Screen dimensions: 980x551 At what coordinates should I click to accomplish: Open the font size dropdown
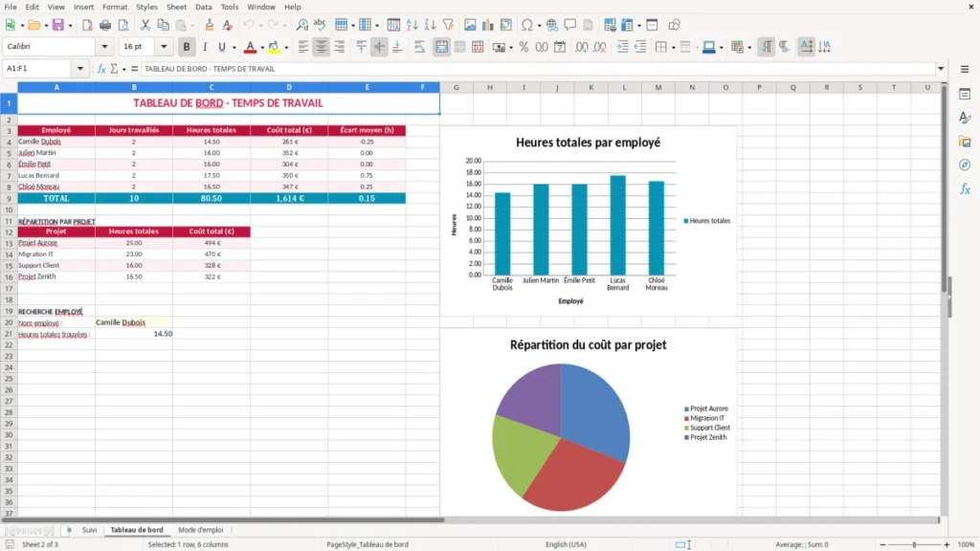[164, 47]
